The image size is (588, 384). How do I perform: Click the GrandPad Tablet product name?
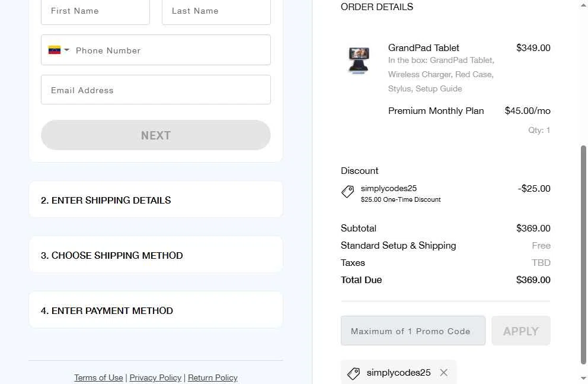423,47
